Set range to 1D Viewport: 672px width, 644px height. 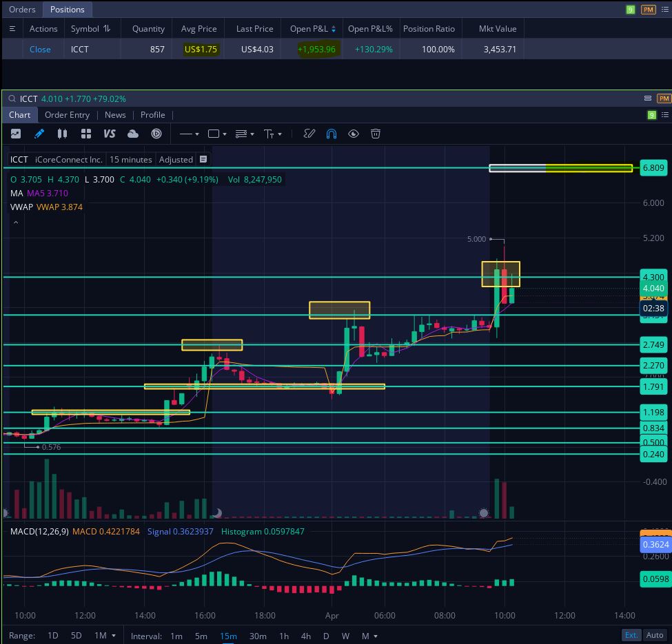click(x=52, y=636)
